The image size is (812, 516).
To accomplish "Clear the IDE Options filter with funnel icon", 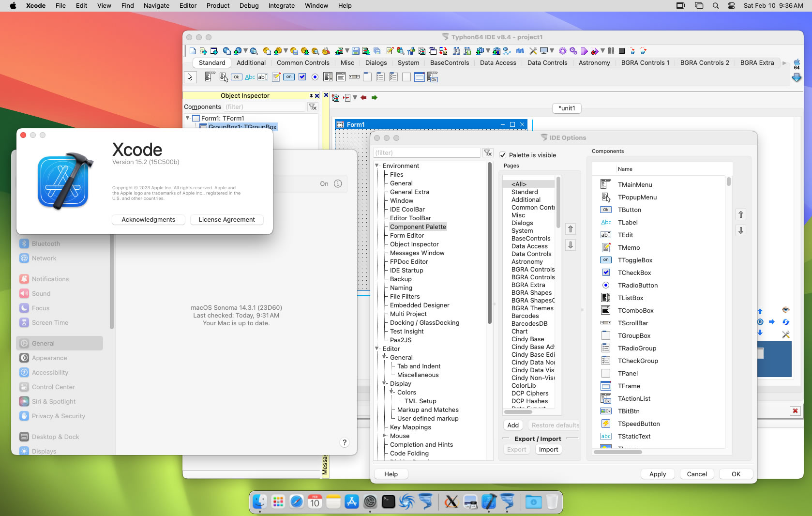I will coord(488,153).
